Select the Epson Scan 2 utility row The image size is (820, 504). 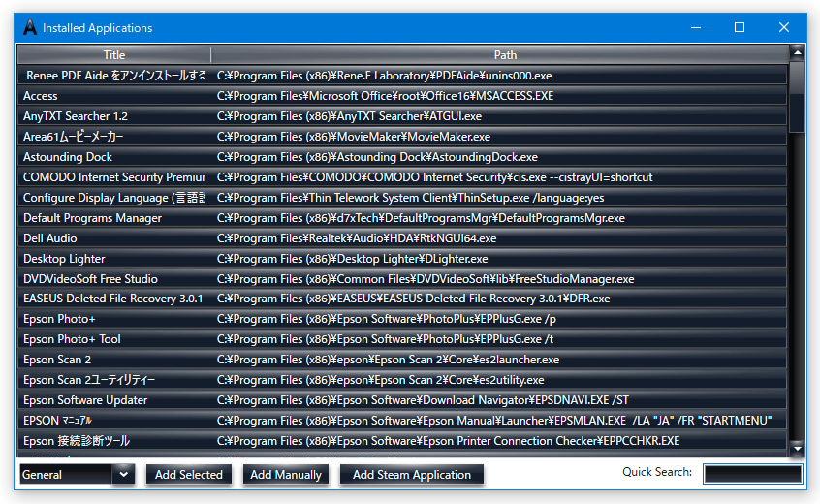(x=402, y=380)
